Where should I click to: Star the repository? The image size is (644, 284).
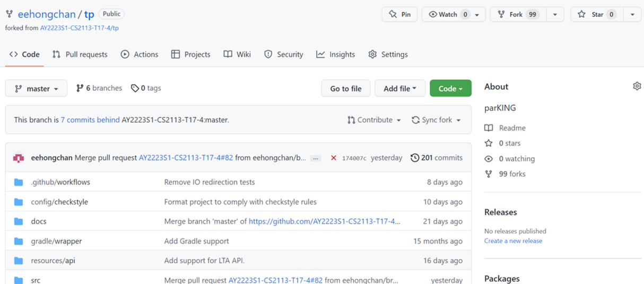tap(597, 14)
